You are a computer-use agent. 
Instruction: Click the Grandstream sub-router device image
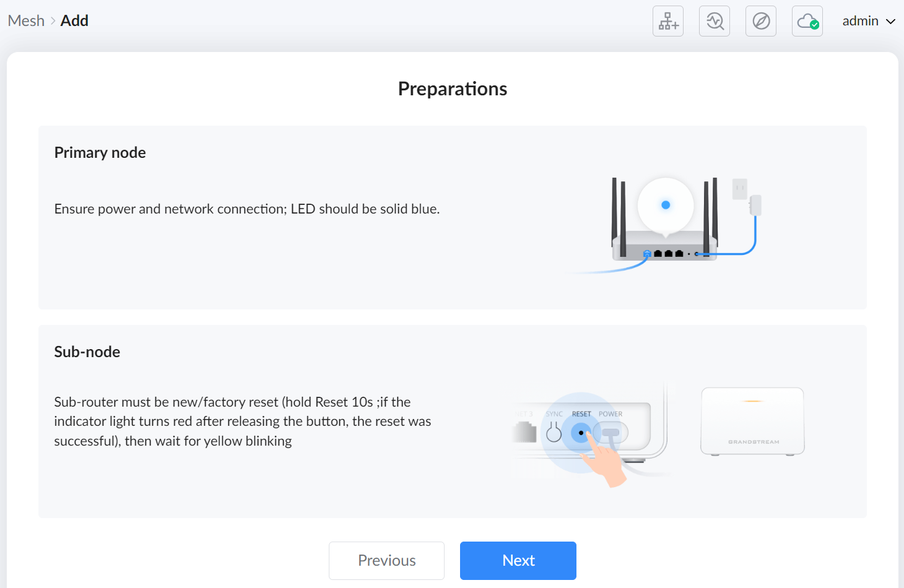pos(752,422)
